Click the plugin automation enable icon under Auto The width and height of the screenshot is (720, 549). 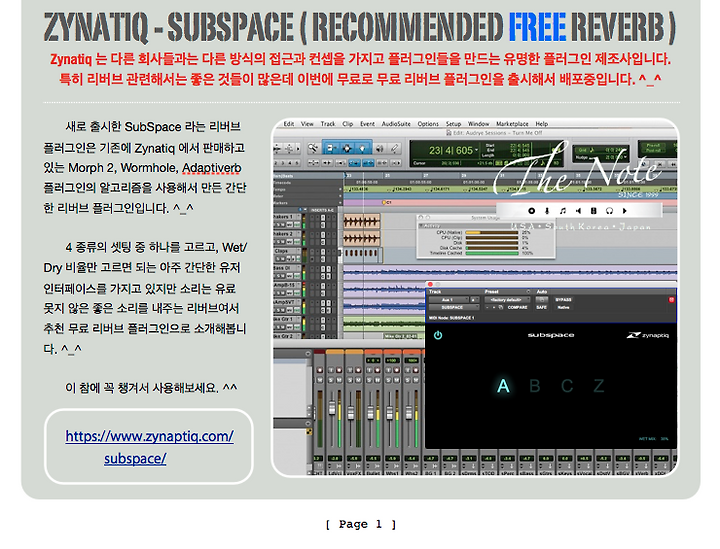[542, 300]
